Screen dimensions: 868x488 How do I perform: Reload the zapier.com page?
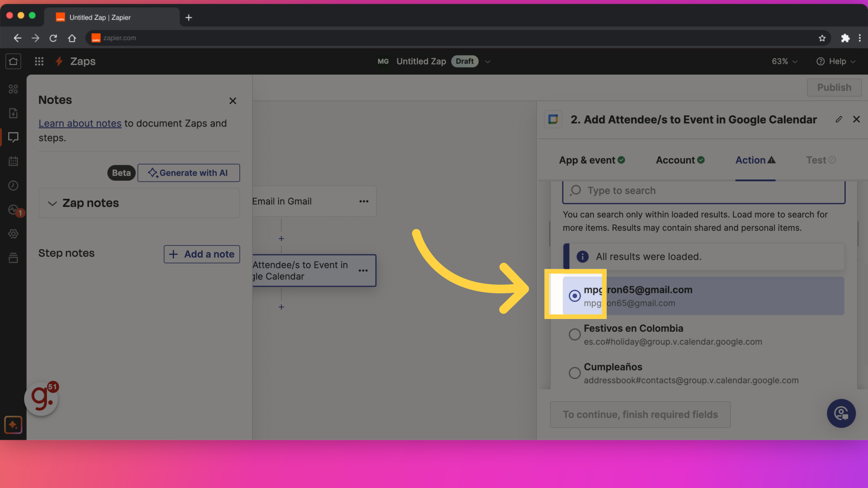pyautogui.click(x=53, y=38)
